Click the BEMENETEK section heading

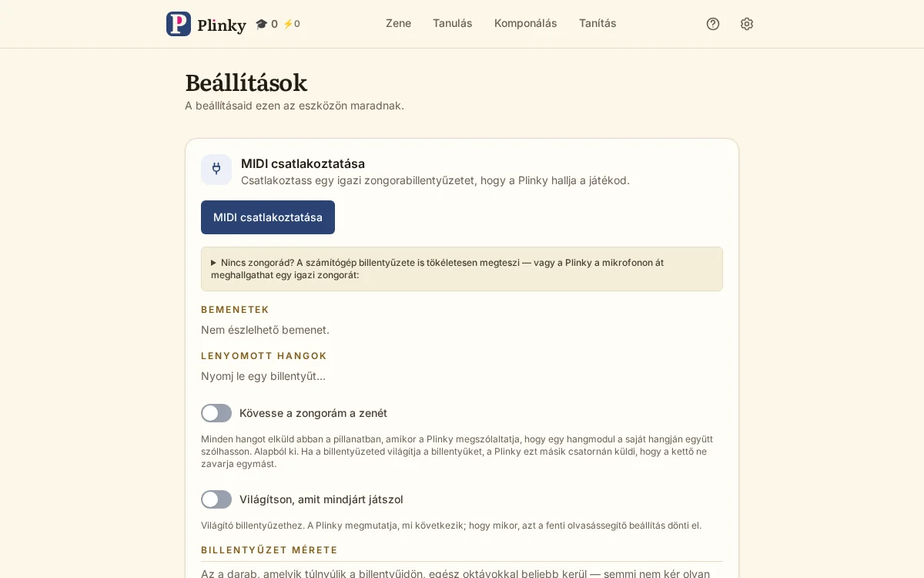tap(235, 310)
